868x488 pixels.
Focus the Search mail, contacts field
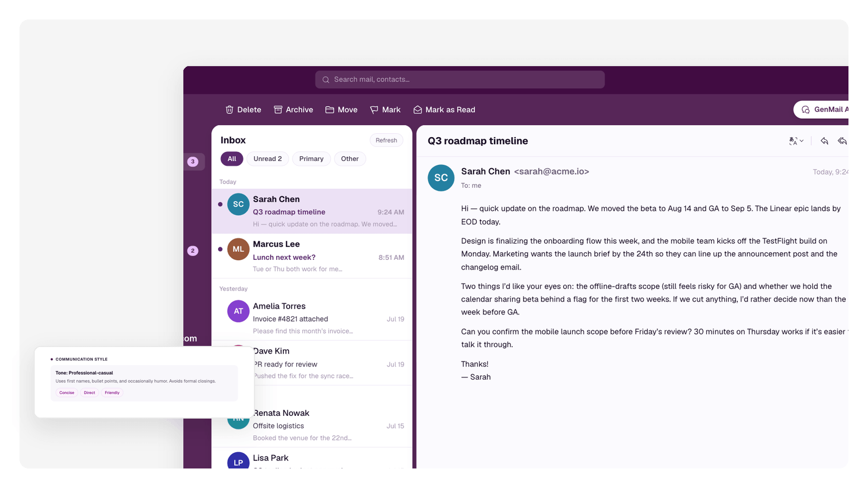(460, 80)
